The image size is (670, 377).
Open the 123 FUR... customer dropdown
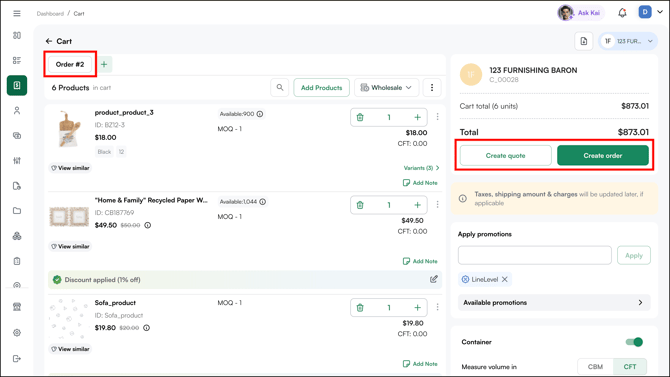628,41
